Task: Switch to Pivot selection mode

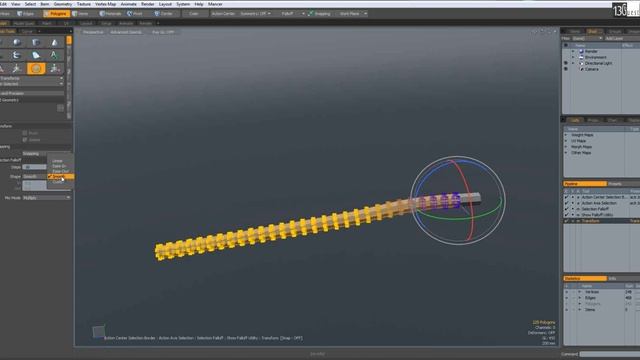Action: 135,13
